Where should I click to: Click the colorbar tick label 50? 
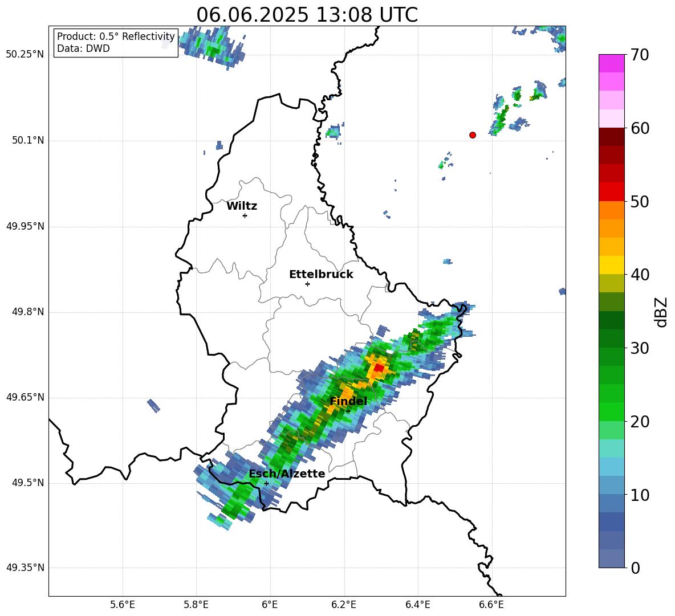click(x=640, y=202)
